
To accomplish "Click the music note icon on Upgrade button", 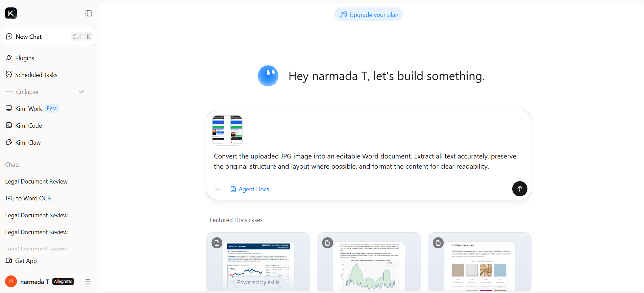I will pyautogui.click(x=344, y=15).
